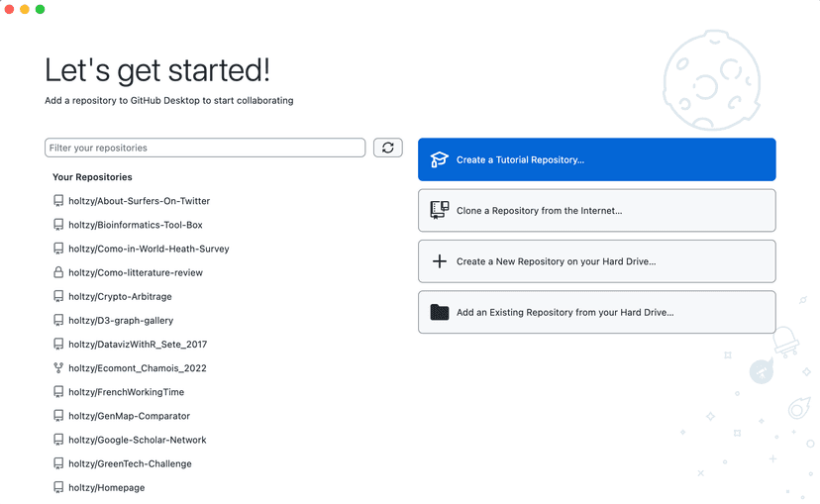
Task: Click the repo icon beside D3-graph-gallery
Action: pyautogui.click(x=58, y=321)
